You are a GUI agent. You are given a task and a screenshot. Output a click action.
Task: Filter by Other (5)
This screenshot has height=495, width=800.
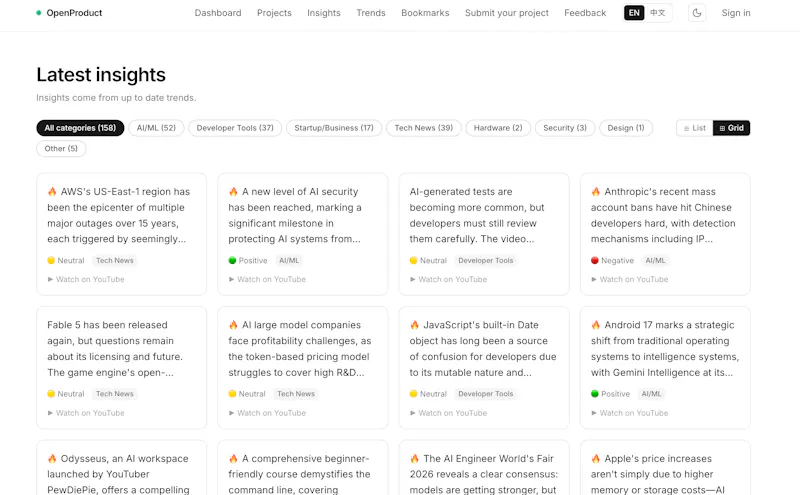61,148
